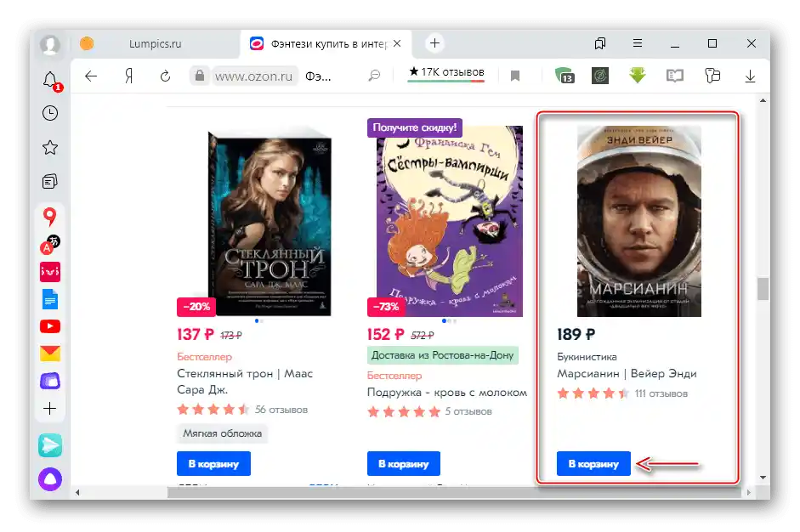Open bookmarks star in sidebar
The width and height of the screenshot is (800, 532).
[50, 148]
